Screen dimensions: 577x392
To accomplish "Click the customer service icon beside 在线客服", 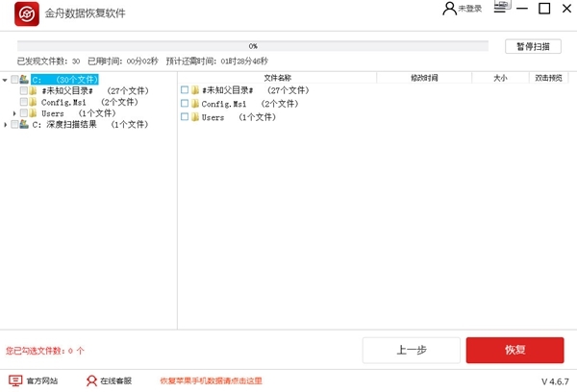I will pyautogui.click(x=91, y=380).
